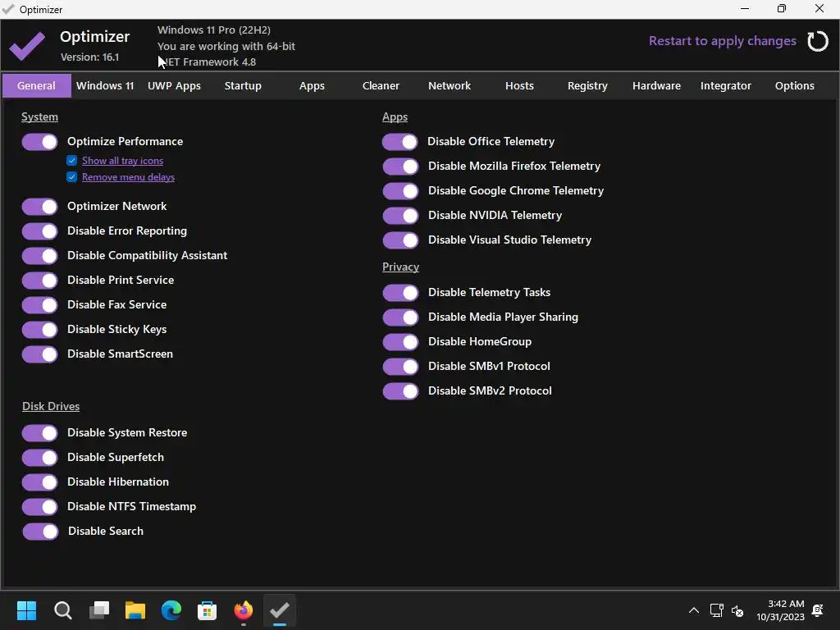Image resolution: width=840 pixels, height=630 pixels.
Task: Open the Network tab
Action: pos(450,85)
